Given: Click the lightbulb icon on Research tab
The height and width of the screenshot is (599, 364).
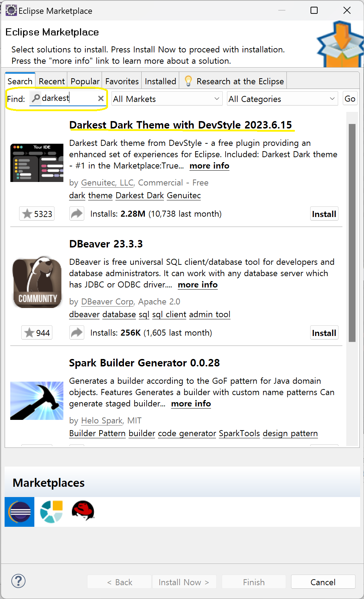Looking at the screenshot, I should click(188, 81).
